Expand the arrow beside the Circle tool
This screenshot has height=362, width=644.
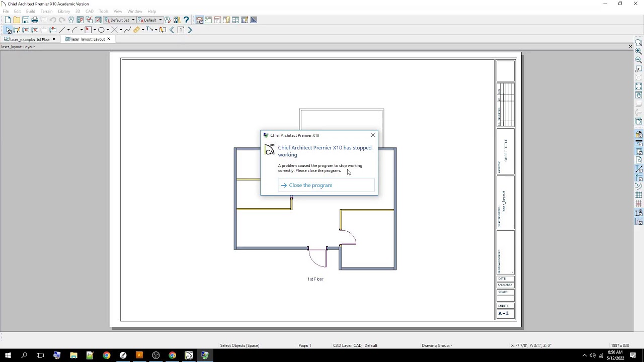[108, 30]
